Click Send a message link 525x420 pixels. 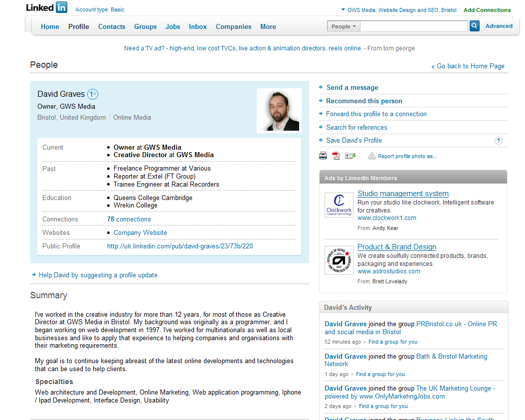(352, 88)
